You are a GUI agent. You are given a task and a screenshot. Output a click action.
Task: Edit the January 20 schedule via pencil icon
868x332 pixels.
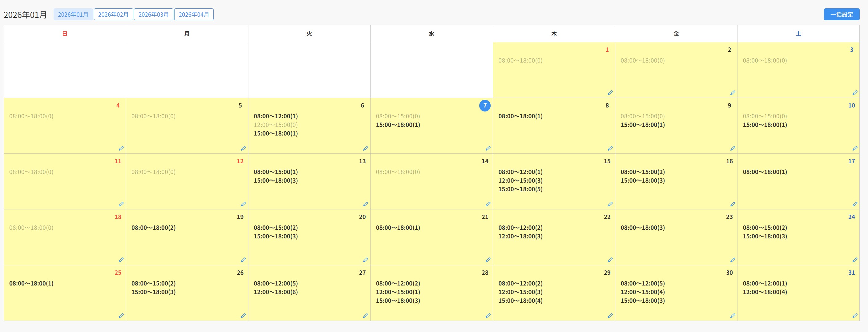[x=365, y=260]
